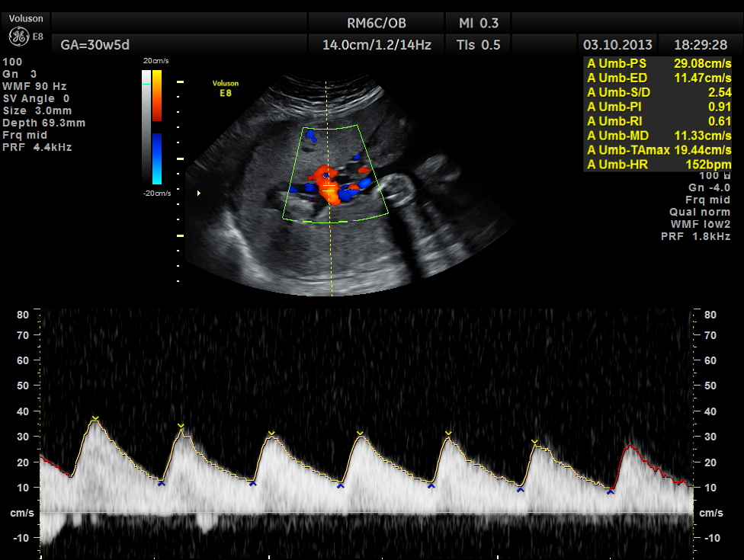Select the A Umb-PS measurement row

(x=659, y=63)
